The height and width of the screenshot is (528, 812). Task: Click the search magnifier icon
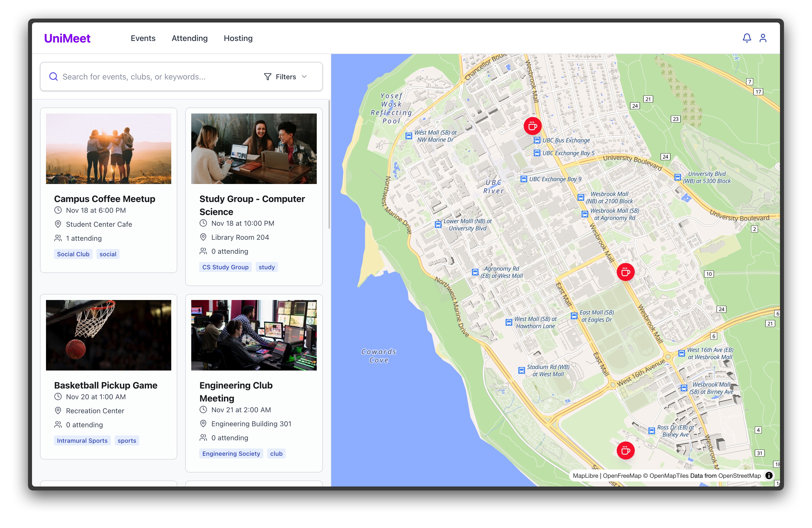coord(53,76)
